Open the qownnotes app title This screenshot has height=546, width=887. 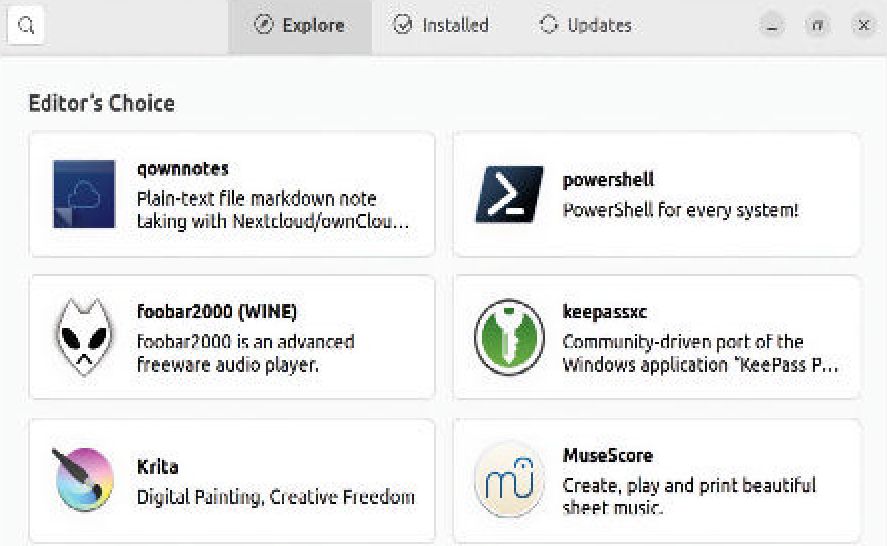click(183, 169)
